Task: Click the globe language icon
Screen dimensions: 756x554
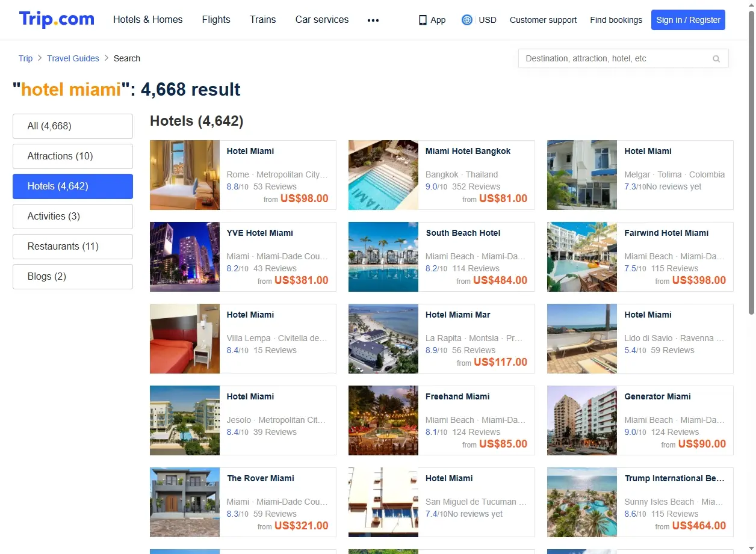Action: [466, 20]
